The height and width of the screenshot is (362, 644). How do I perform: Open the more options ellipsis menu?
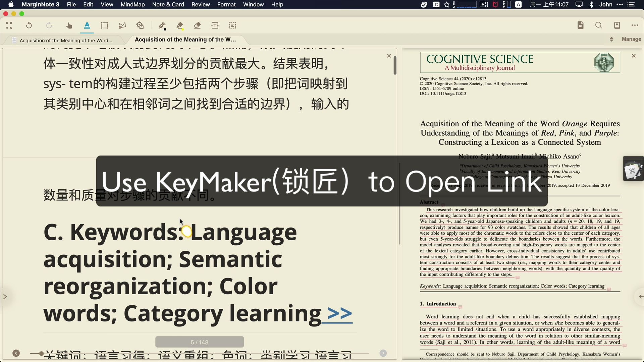[635, 25]
